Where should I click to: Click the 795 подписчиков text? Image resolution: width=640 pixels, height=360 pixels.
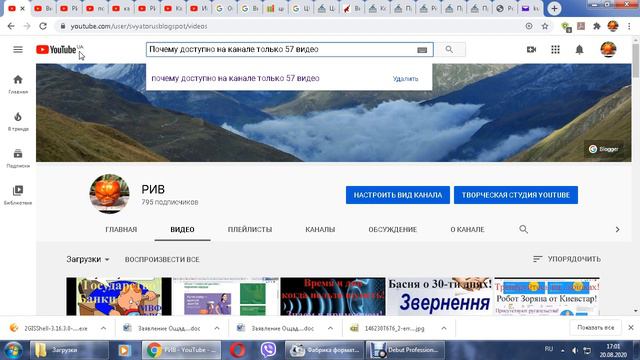[x=170, y=202]
